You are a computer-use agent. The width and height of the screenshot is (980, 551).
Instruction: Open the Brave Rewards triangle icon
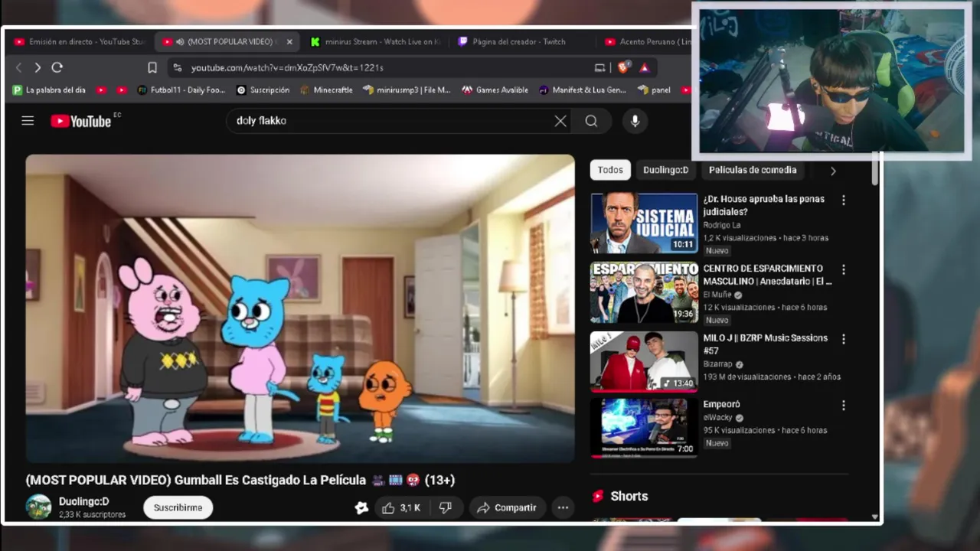pos(645,67)
